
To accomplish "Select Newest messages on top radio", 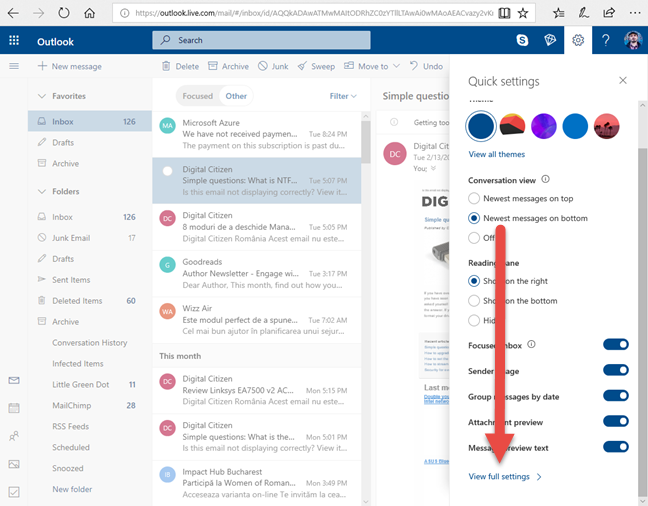I will [474, 198].
